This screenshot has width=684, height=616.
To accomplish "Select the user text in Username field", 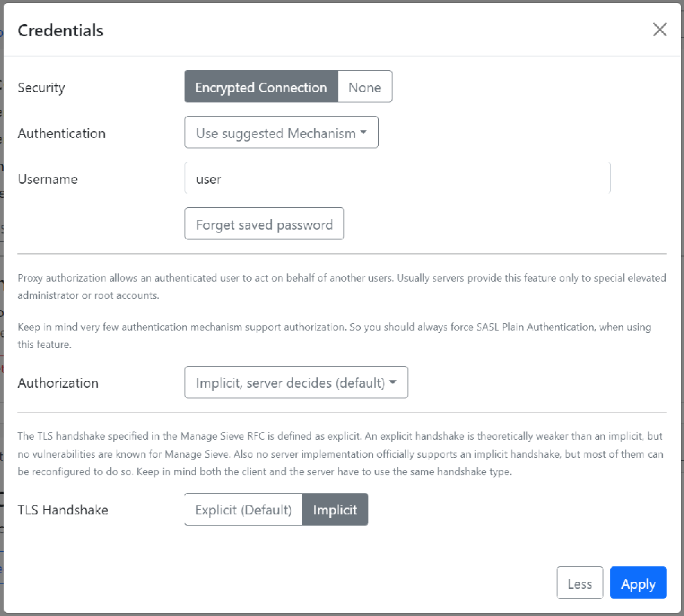I will click(x=209, y=179).
